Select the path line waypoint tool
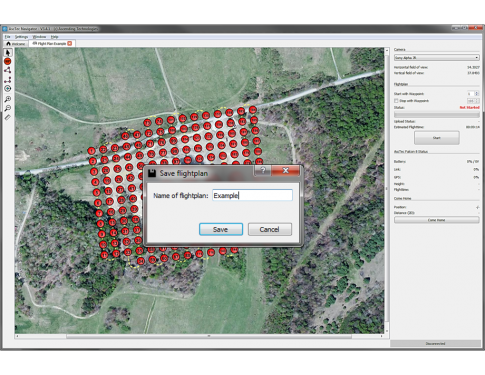Image resolution: width=485 pixels, height=375 pixels. pos(8,80)
